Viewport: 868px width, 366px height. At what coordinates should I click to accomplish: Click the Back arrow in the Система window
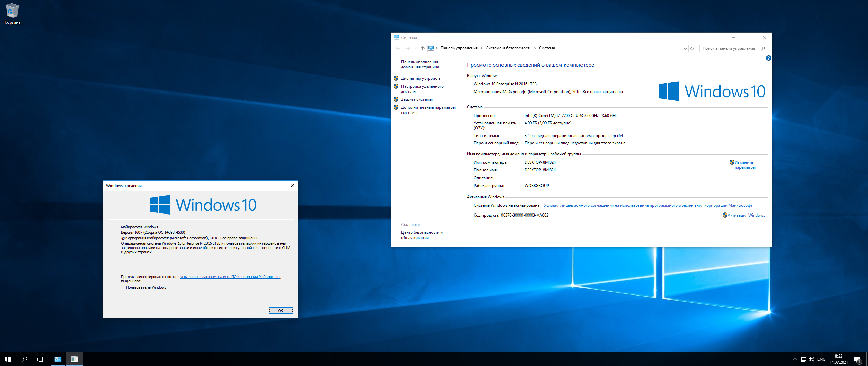[x=398, y=48]
